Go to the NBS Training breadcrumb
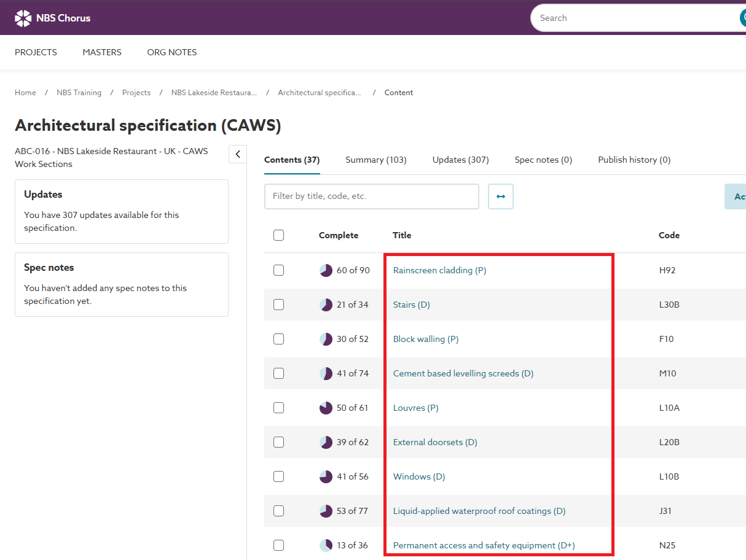Viewport: 746px width, 560px height. point(79,93)
